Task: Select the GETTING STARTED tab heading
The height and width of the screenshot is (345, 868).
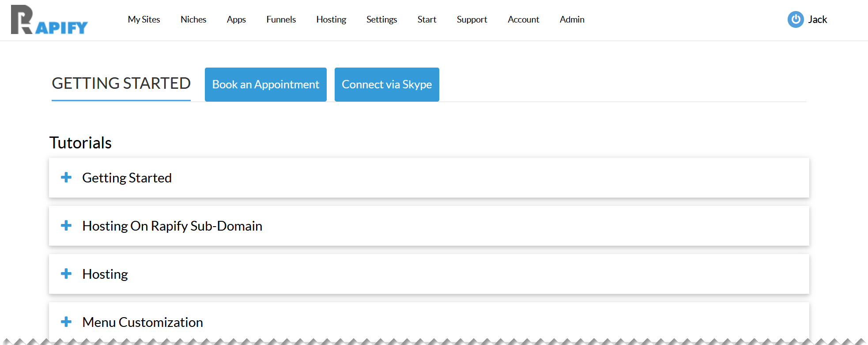Action: (x=121, y=83)
